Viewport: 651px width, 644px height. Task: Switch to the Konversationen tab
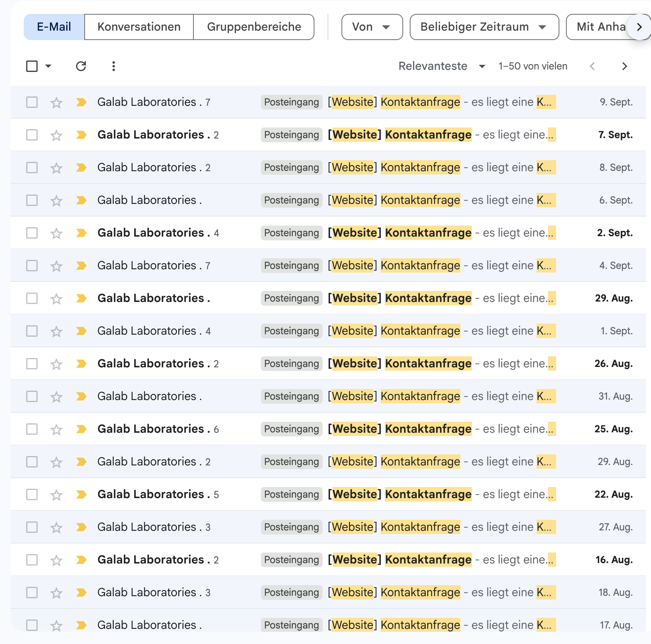(139, 27)
